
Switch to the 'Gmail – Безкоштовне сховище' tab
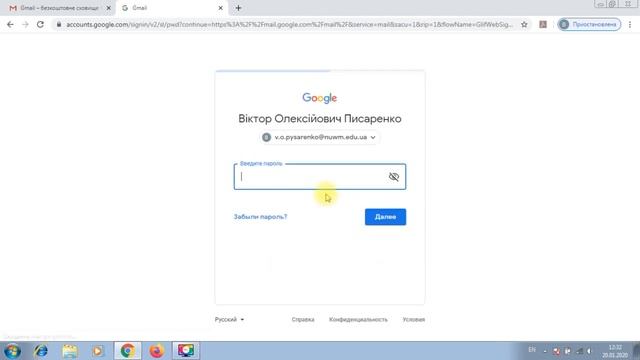coord(57,8)
